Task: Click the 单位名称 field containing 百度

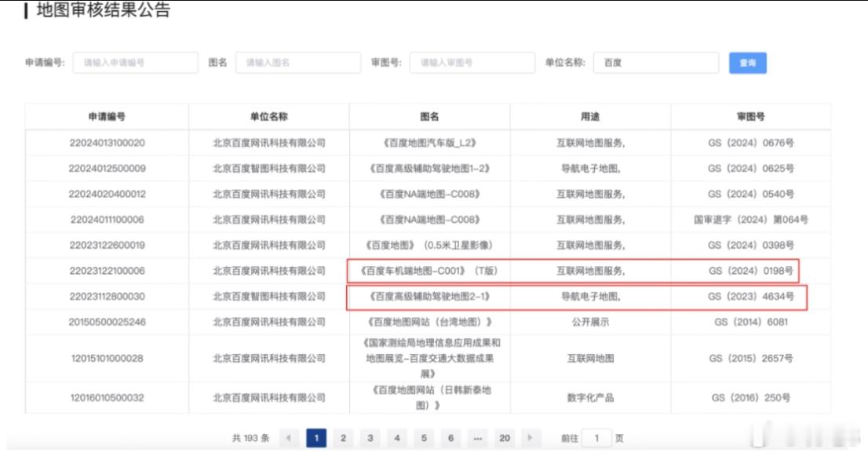Action: click(x=656, y=63)
